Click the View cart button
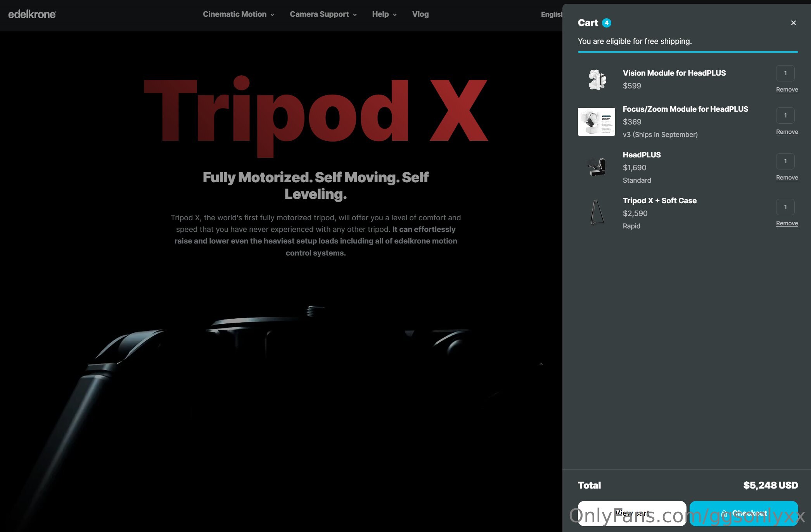Image resolution: width=811 pixels, height=532 pixels. [632, 513]
